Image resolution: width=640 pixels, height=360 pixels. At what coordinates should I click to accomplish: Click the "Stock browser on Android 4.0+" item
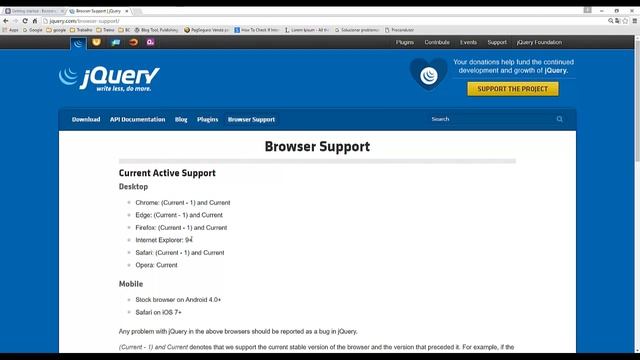[178, 300]
